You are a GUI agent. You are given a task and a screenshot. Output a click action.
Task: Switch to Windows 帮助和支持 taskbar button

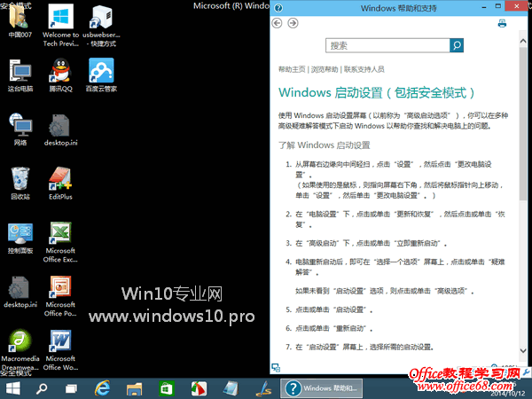(321, 388)
